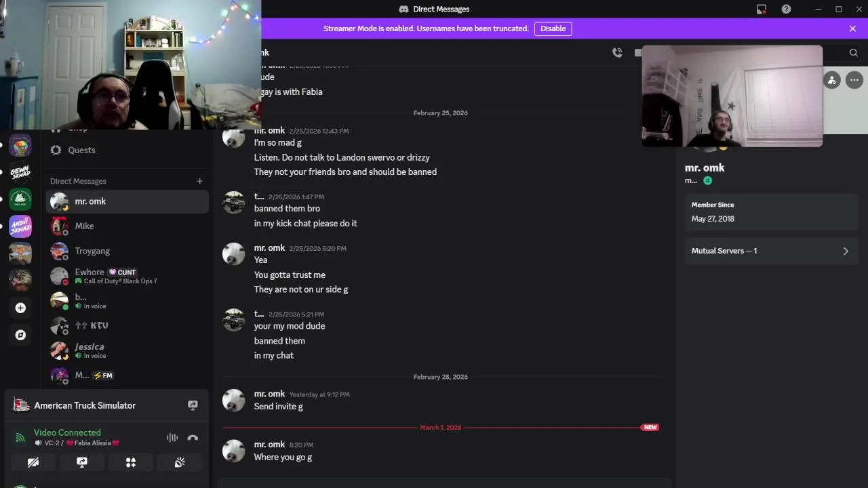
Task: Toggle screen sharing in voice panel
Action: [x=82, y=462]
